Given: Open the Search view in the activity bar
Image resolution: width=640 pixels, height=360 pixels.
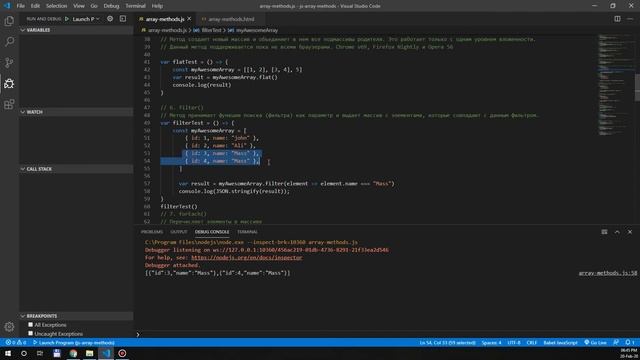Looking at the screenshot, I should coord(9,42).
